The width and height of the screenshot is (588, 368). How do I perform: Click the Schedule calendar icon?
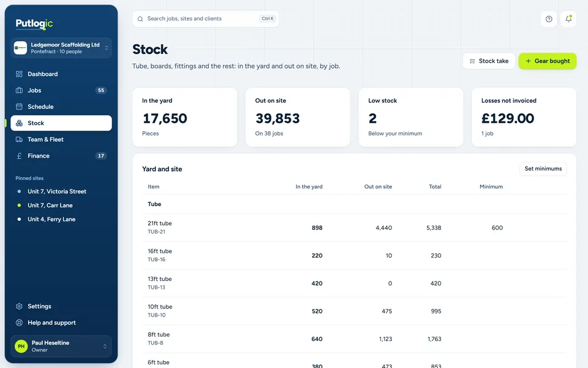(19, 107)
